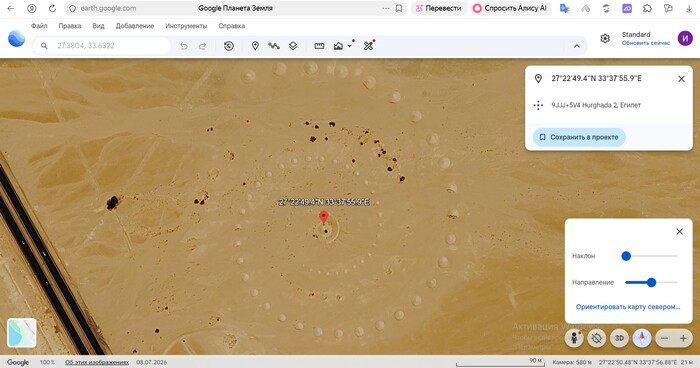This screenshot has width=700, height=368.
Task: Reload the browser page
Action: [52, 8]
